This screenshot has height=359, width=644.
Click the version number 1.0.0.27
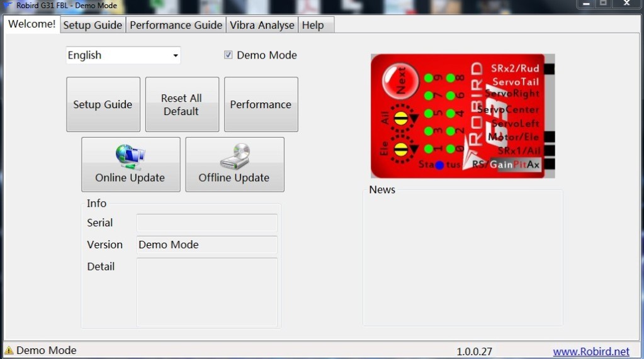click(475, 351)
